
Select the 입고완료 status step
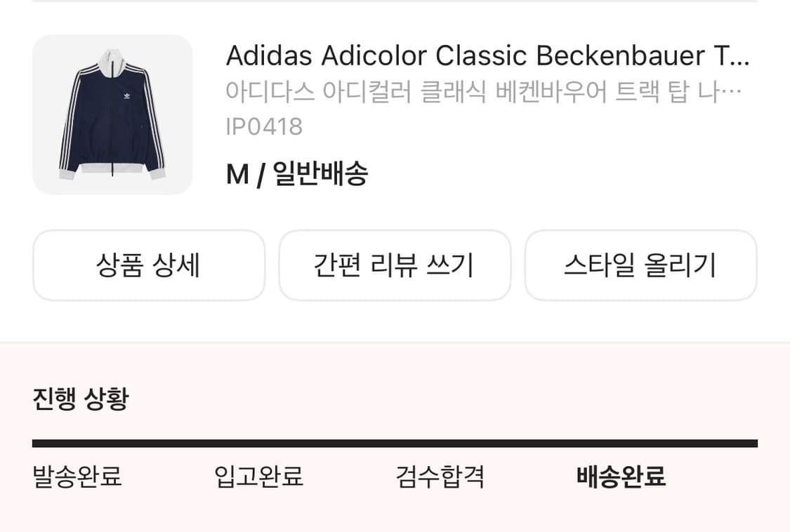coord(259,477)
